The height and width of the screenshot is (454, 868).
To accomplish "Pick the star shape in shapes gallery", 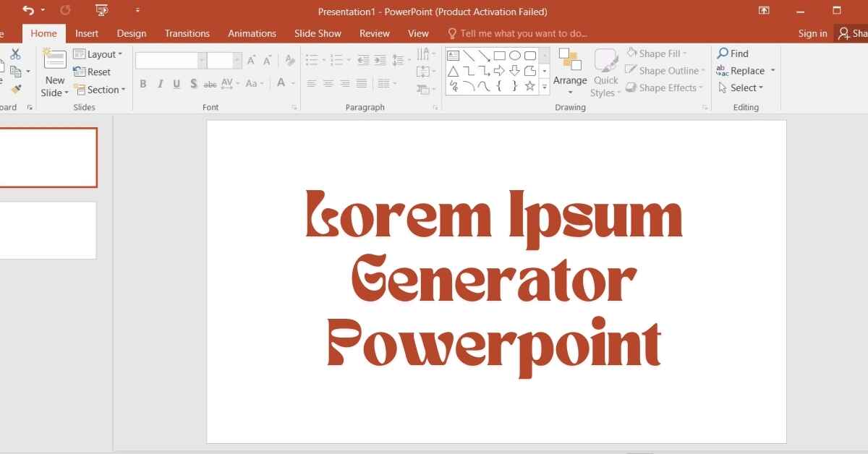I will click(530, 86).
